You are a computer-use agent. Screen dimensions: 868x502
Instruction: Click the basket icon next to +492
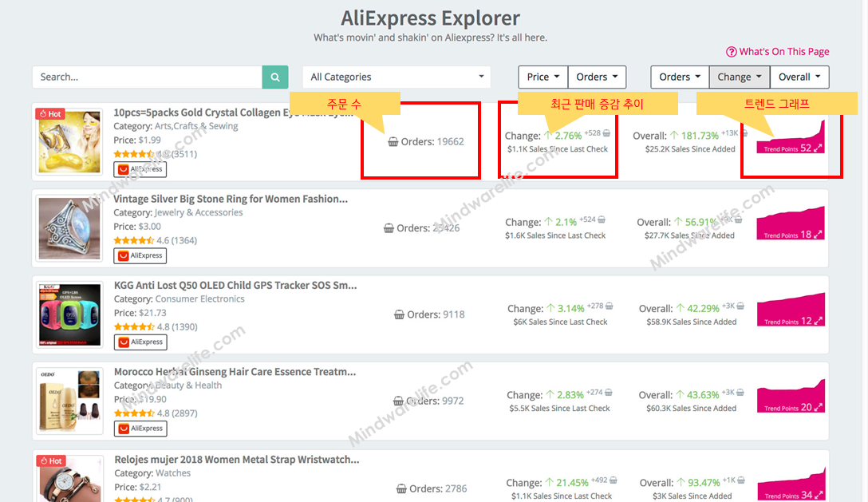(x=614, y=480)
